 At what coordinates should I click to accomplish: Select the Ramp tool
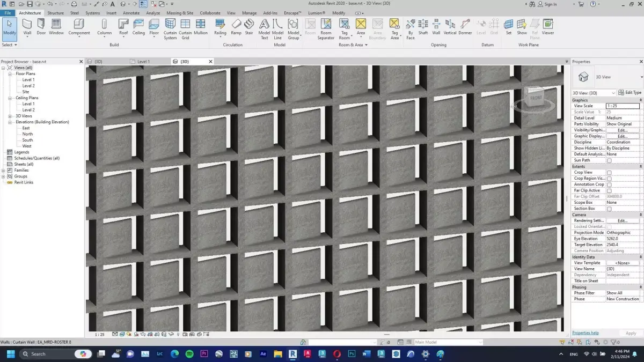(236, 27)
